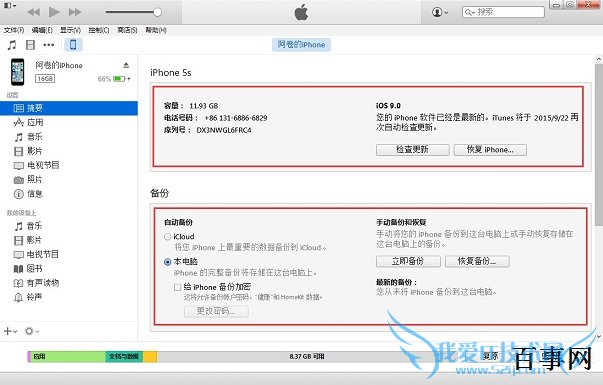Click the rewind previous track button

click(x=34, y=12)
